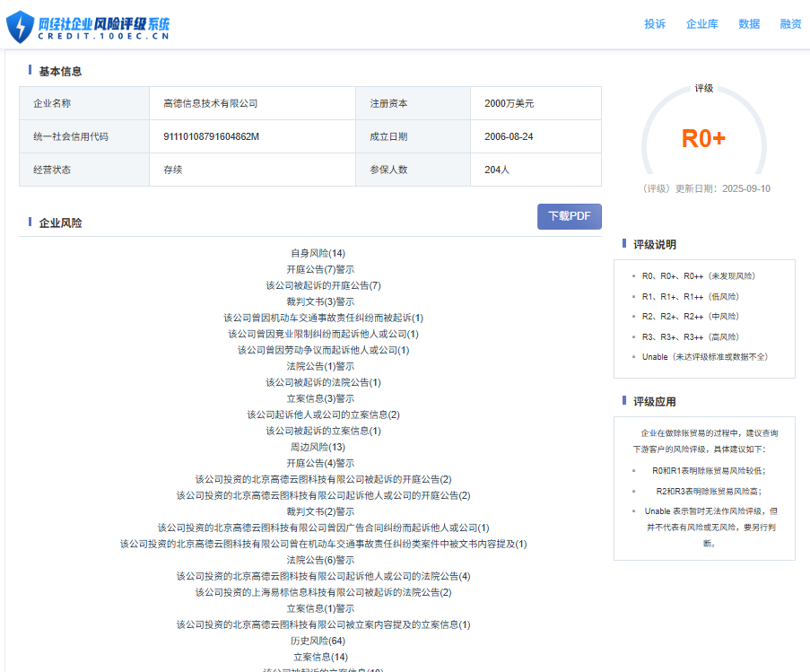810x672 pixels.
Task: Open the 融资 navigation link
Action: pos(790,23)
